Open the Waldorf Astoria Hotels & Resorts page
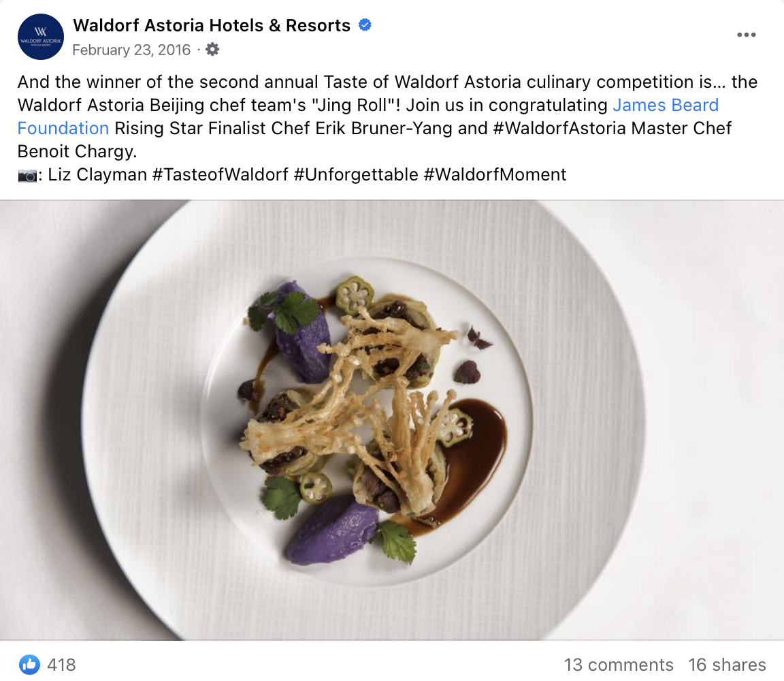 click(212, 25)
